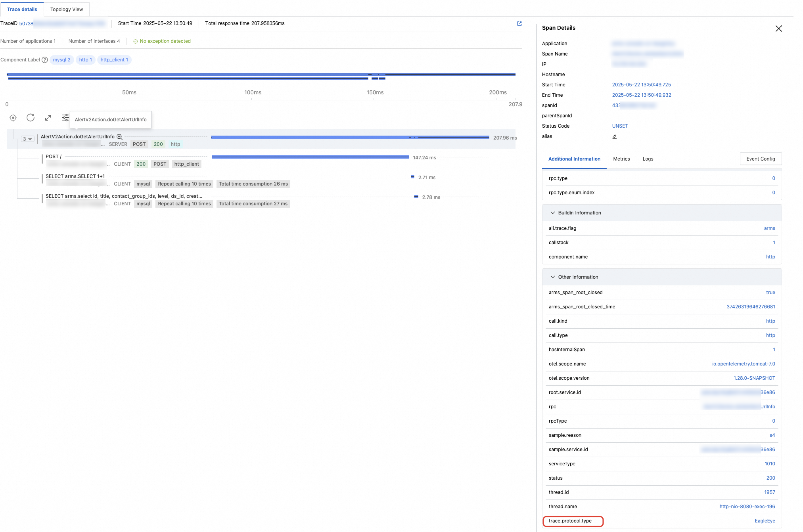Close the Span Details panel

tap(778, 29)
